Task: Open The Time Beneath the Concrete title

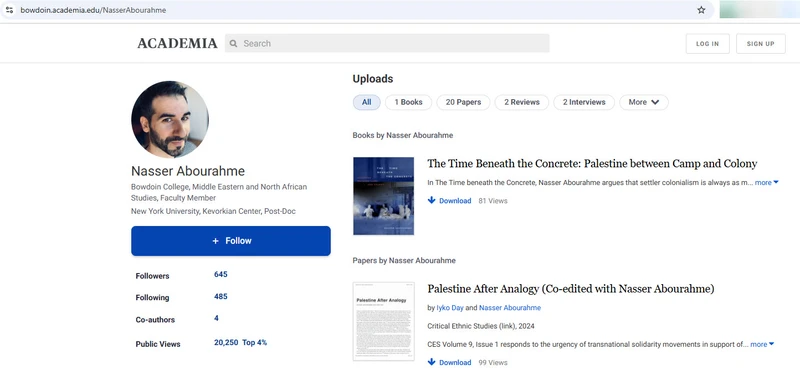Action: point(592,164)
